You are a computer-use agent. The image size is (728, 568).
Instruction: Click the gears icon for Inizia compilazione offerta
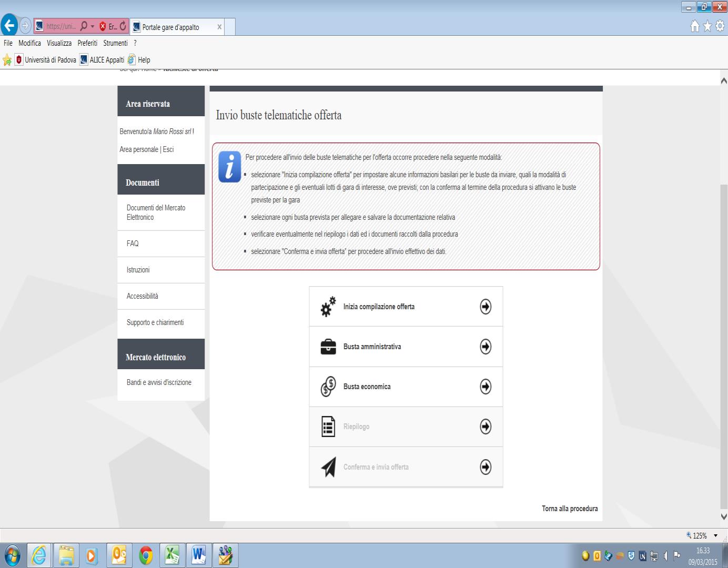tap(328, 307)
